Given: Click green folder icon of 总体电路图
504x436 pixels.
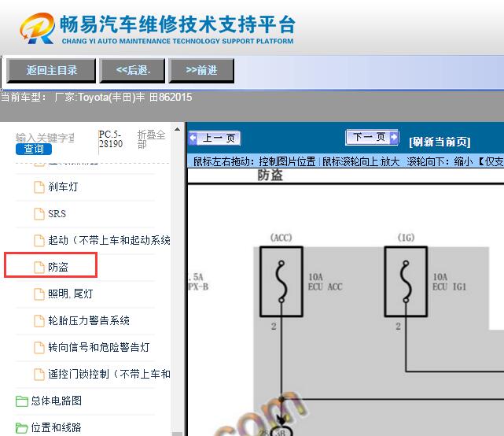Looking at the screenshot, I should (22, 401).
